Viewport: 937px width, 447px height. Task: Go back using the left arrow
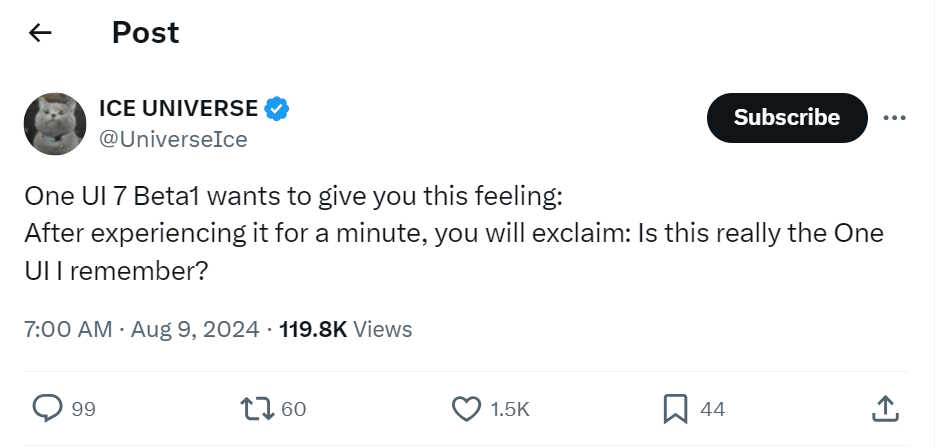pos(41,33)
